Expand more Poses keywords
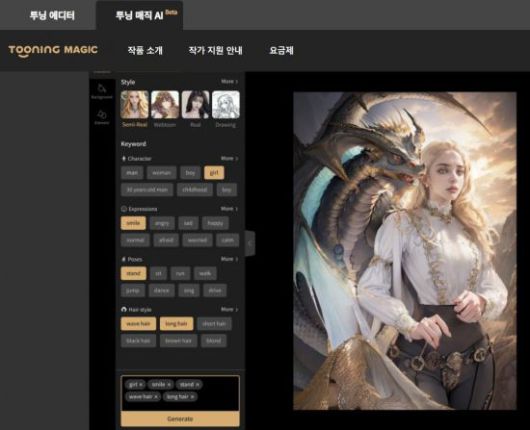 230,259
